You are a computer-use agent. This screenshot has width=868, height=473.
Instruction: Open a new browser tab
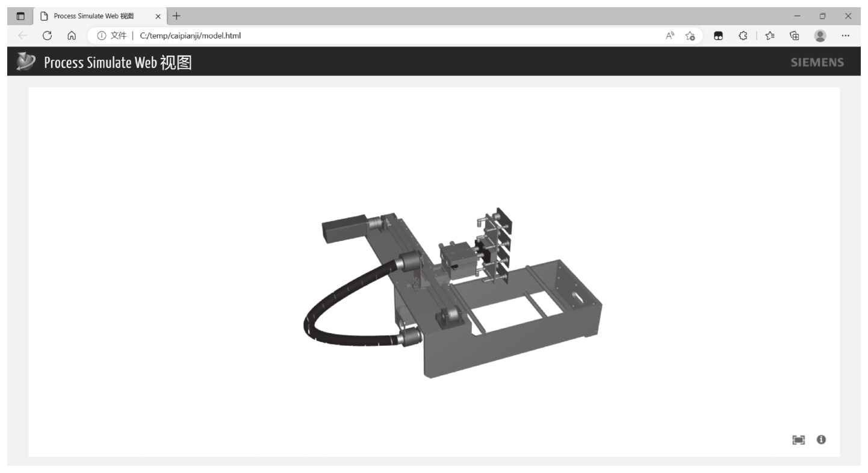coord(176,16)
